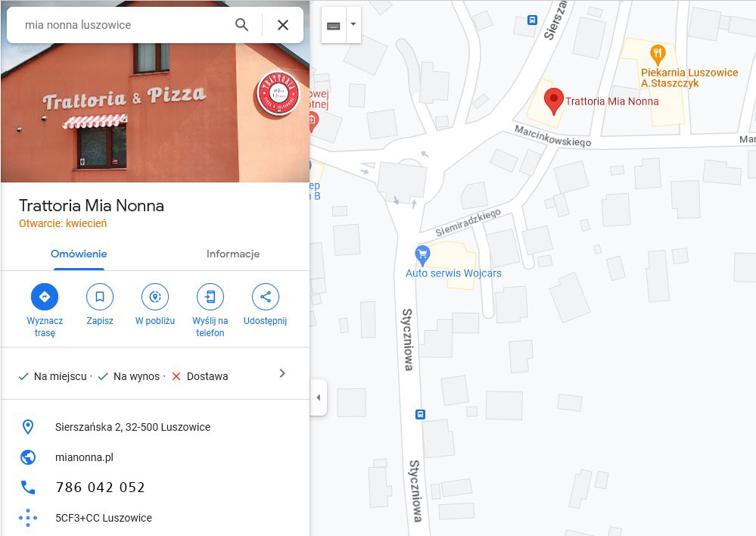
Task: Click Piekarnia Luszowice restaurant marker
Action: coord(658,55)
